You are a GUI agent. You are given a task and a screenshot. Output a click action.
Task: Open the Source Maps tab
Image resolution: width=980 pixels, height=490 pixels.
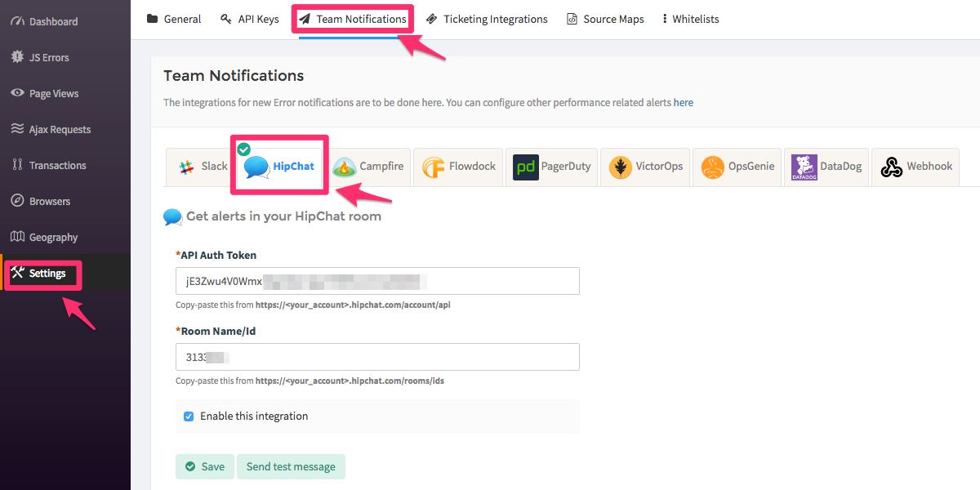coord(605,19)
